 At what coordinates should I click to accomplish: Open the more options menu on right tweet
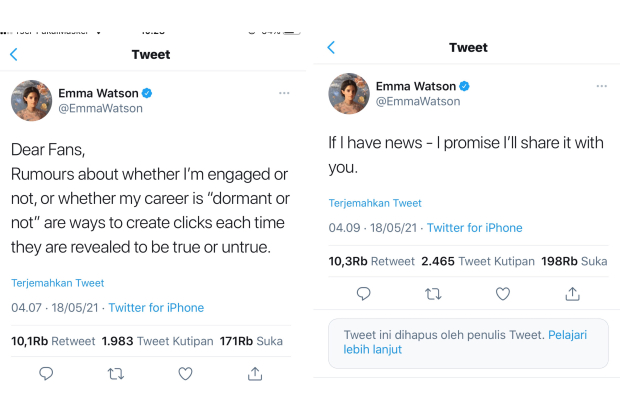(x=601, y=86)
